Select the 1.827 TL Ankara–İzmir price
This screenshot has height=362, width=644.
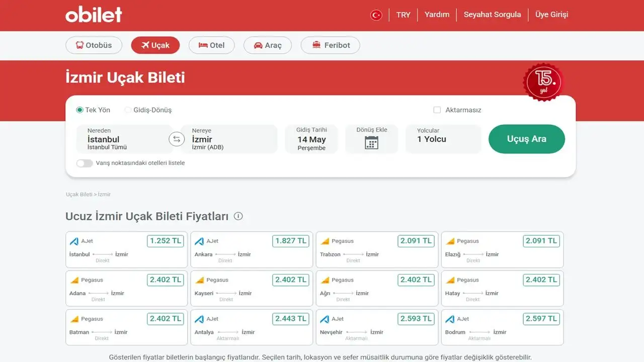coord(291,241)
